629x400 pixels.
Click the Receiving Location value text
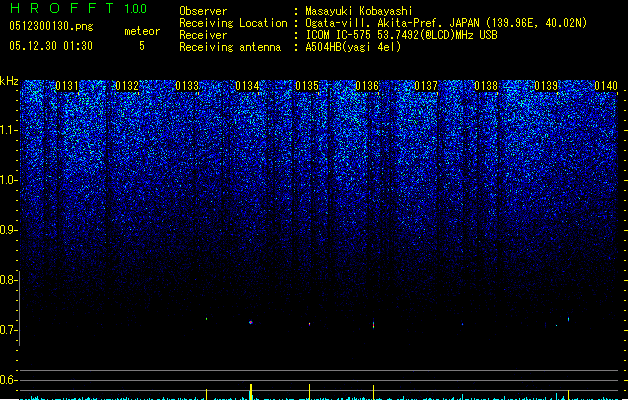pos(446,23)
